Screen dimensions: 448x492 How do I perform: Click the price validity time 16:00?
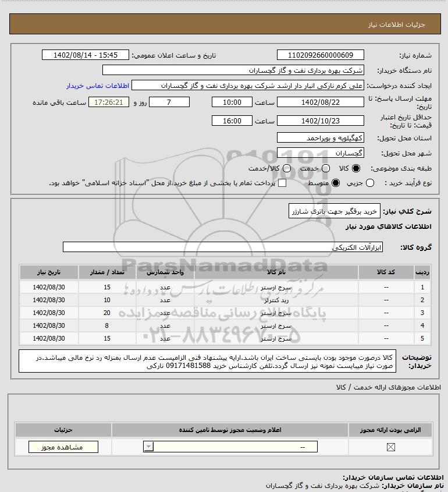232,121
